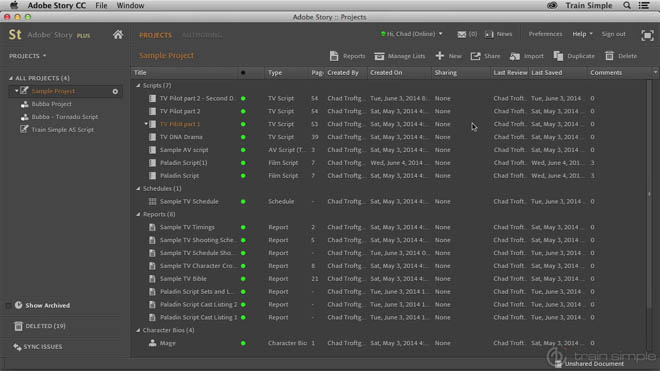Toggle the Show Archived checkbox
The height and width of the screenshot is (371, 660).
click(x=8, y=306)
